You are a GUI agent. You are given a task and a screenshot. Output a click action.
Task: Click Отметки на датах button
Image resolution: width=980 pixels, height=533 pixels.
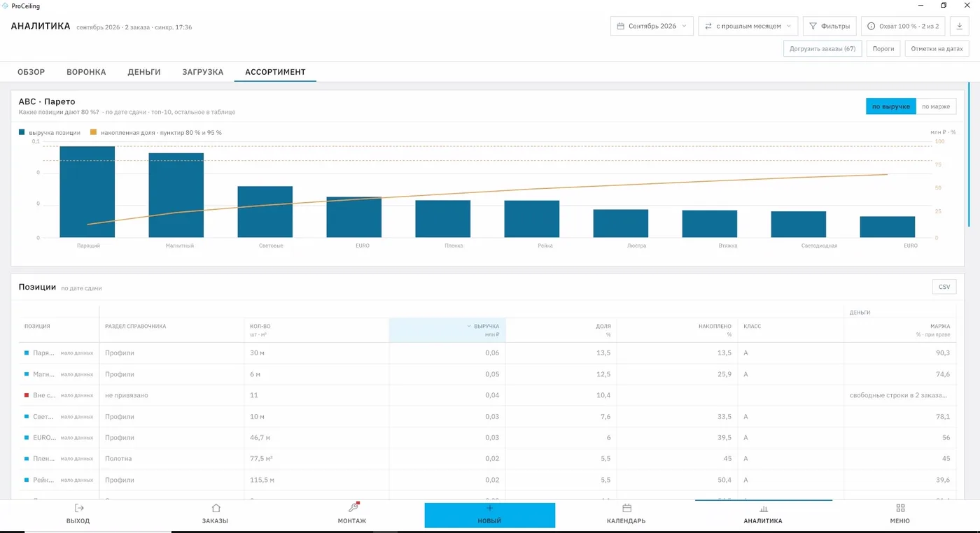[937, 49]
